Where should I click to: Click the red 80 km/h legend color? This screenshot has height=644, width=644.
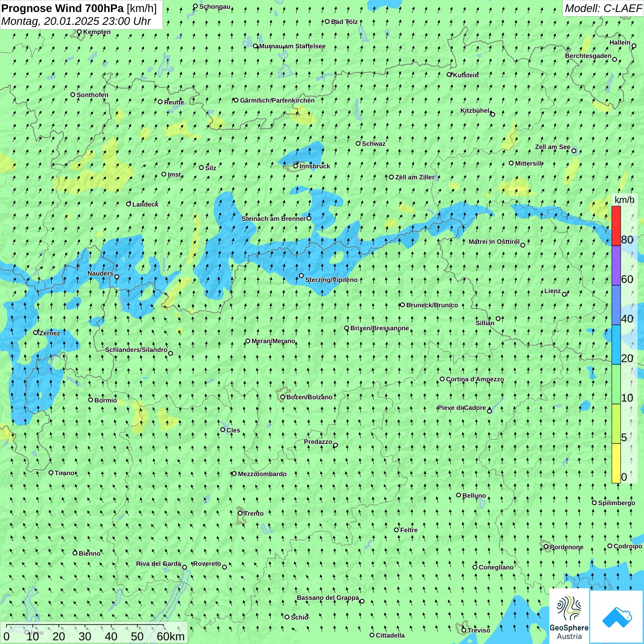click(x=616, y=226)
